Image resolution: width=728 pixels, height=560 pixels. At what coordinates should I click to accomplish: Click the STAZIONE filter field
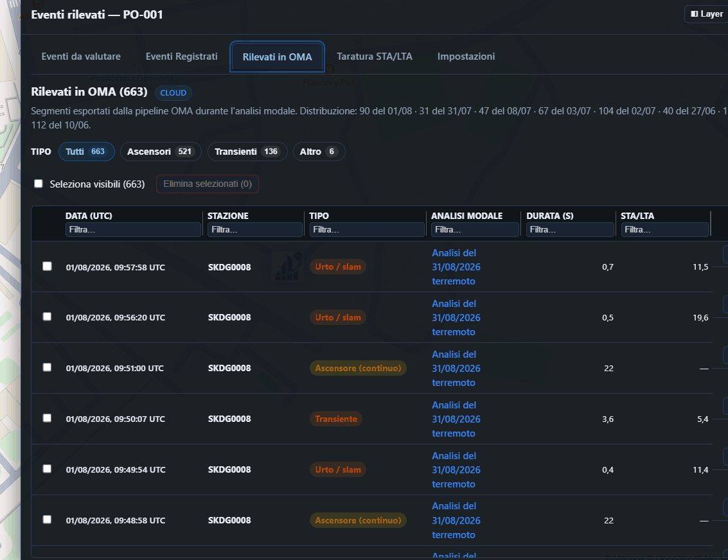pyautogui.click(x=255, y=230)
